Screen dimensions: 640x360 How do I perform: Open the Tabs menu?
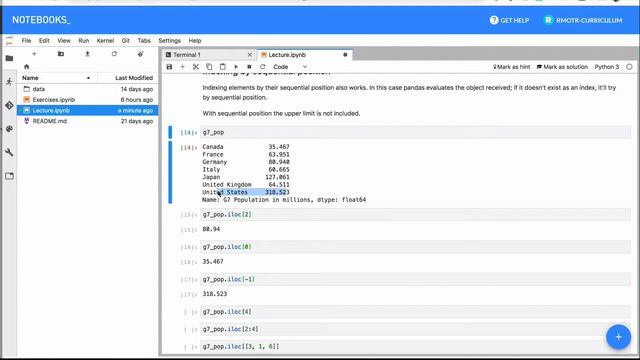coord(144,40)
